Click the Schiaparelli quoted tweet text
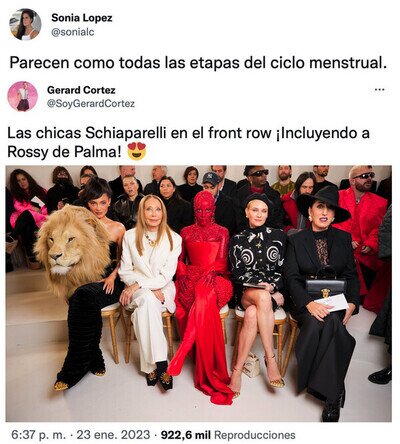 coord(188,143)
